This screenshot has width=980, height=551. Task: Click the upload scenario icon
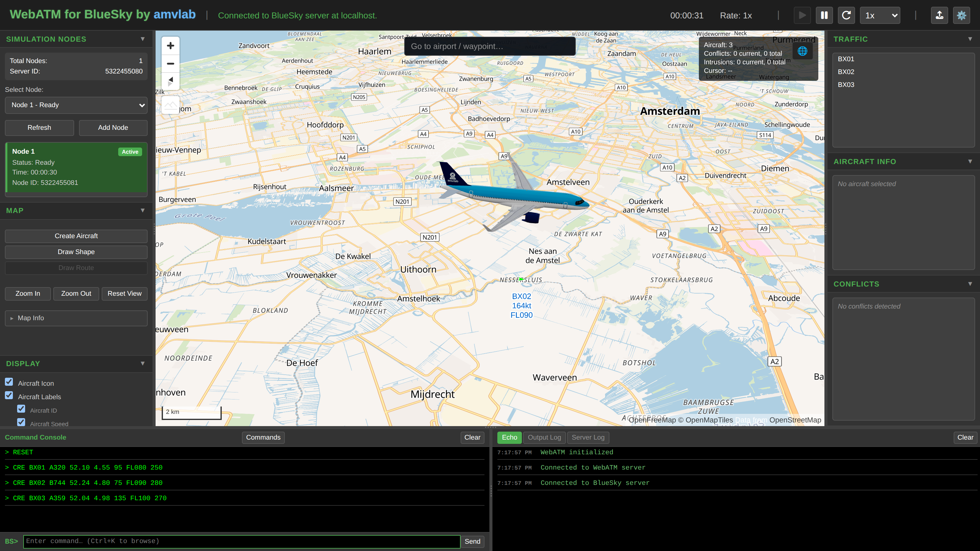(x=939, y=15)
